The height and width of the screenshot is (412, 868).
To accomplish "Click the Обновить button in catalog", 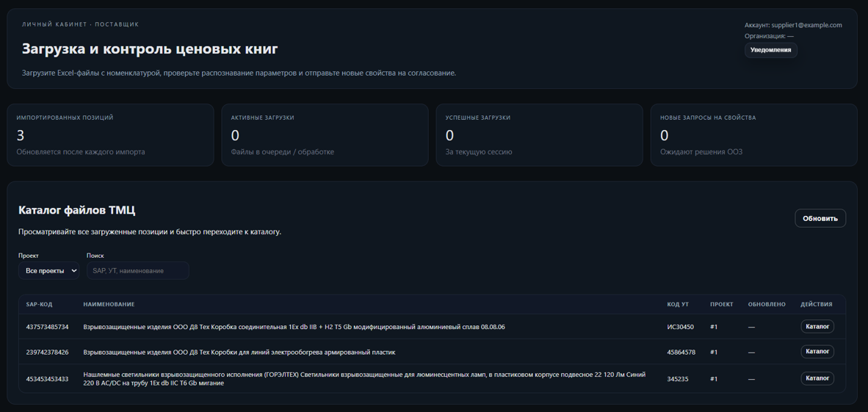I will [820, 218].
